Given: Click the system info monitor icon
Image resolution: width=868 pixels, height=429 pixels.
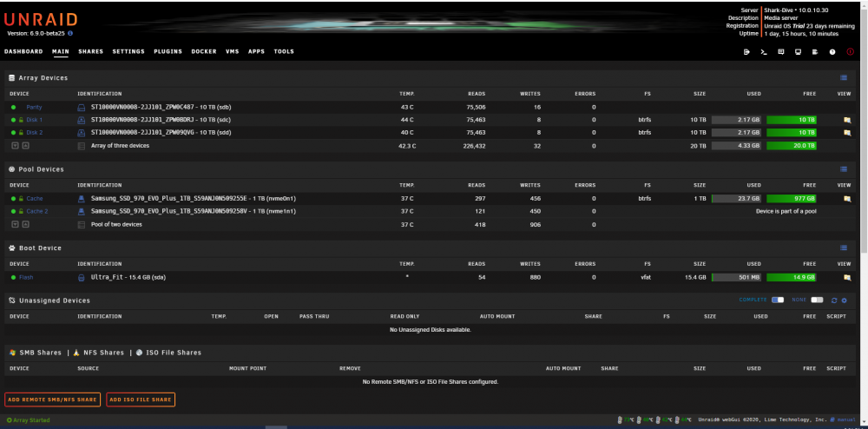Looking at the screenshot, I should tap(798, 51).
